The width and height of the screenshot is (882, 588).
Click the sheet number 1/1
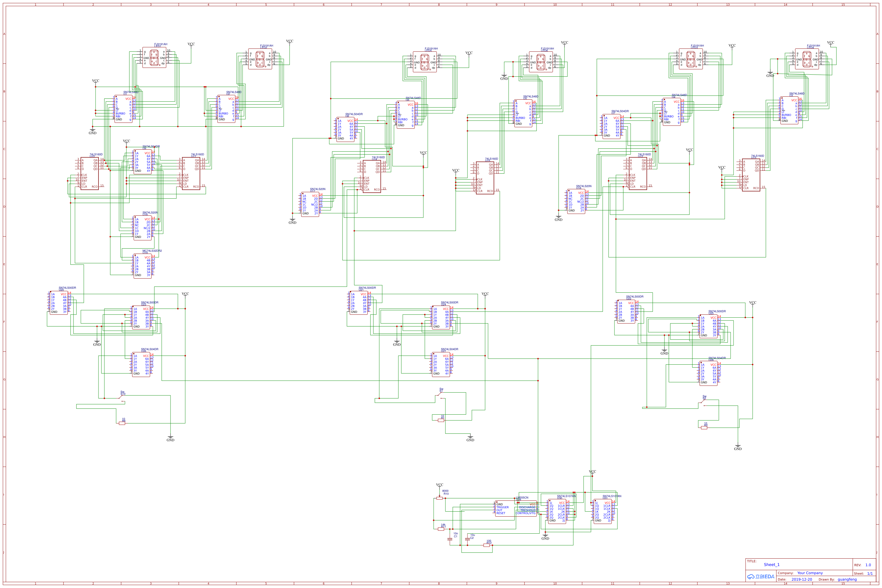(x=869, y=573)
